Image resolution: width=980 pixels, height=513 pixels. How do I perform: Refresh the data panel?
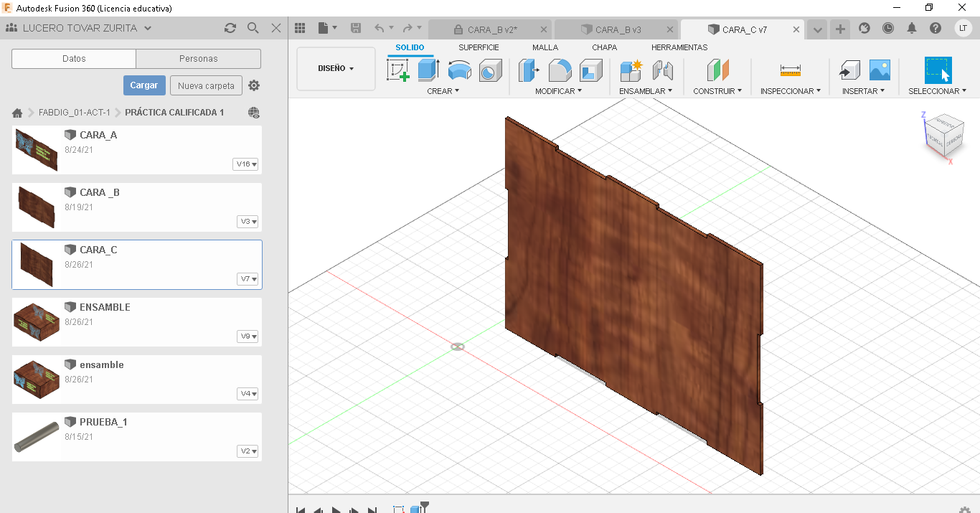(x=230, y=28)
